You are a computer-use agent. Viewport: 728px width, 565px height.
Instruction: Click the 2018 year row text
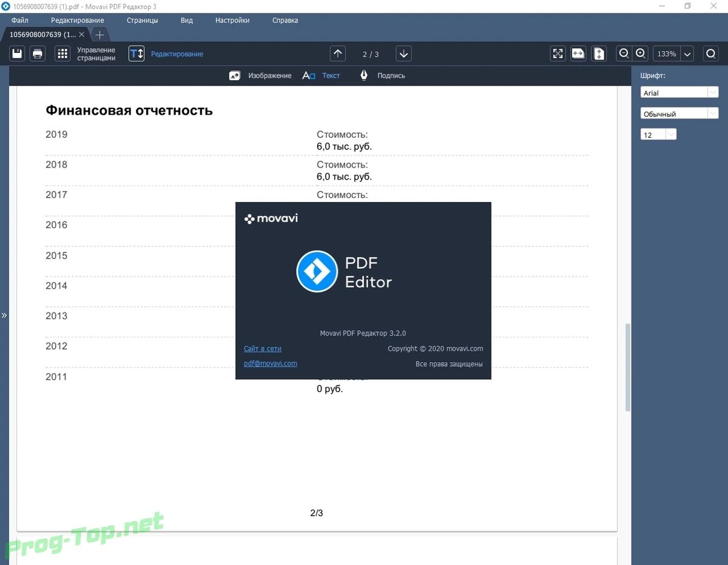[56, 164]
